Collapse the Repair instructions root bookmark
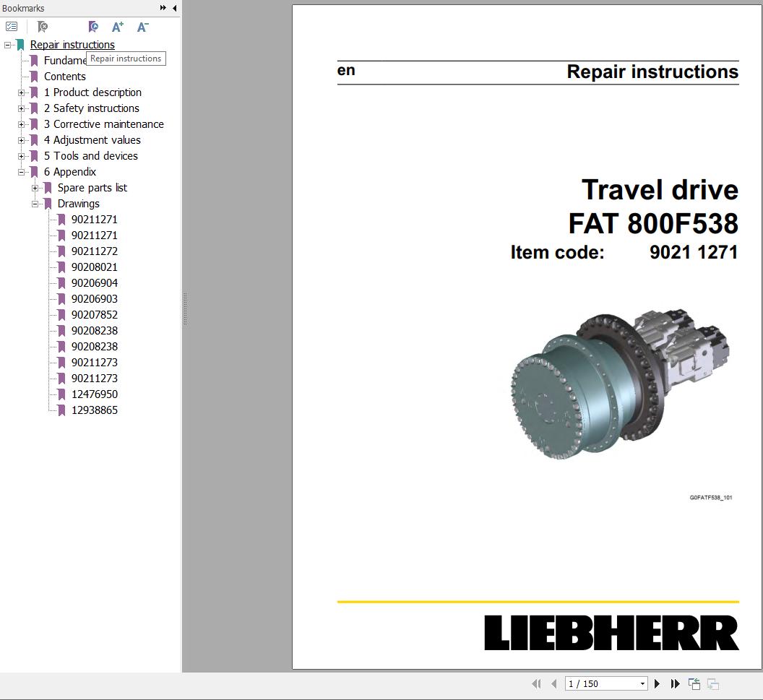Image resolution: width=763 pixels, height=700 pixels. pyautogui.click(x=7, y=45)
